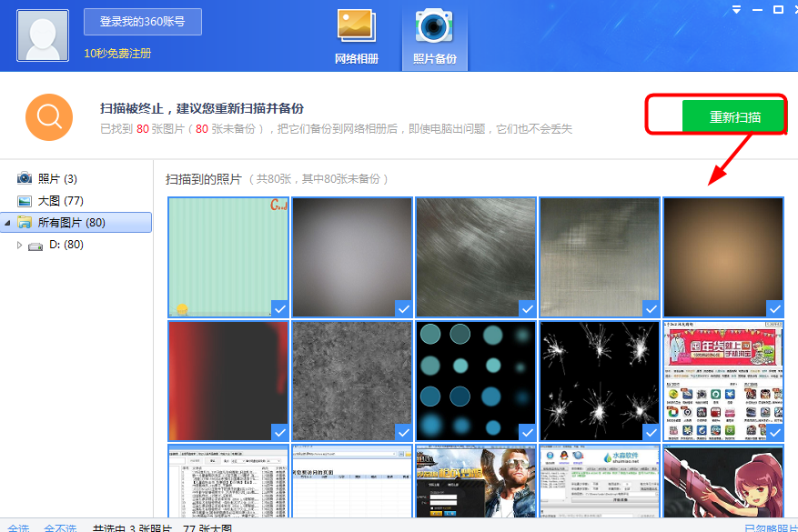Uncheck the gray blurred photo checkmark
Screen dimensions: 798x532
404,308
